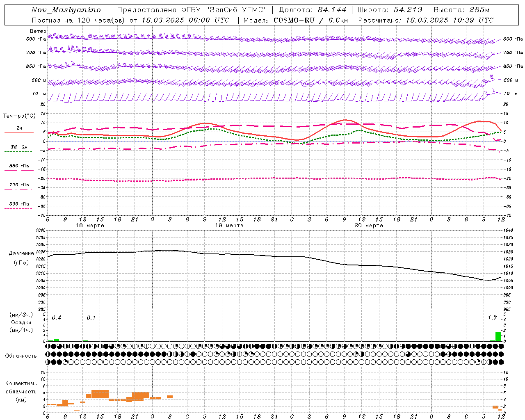Click the tallest orange convective cloud block
Screen dimensions: 525x420
pos(100,394)
